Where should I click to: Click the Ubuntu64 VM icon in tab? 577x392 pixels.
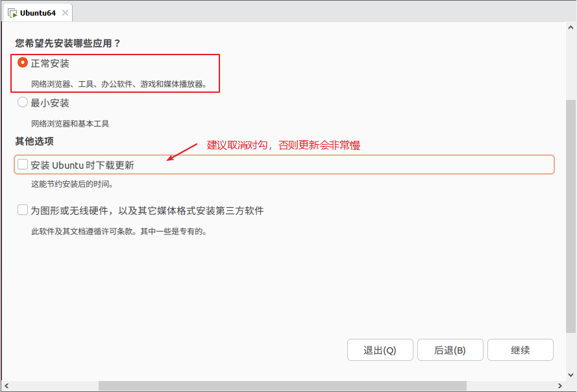[x=12, y=13]
